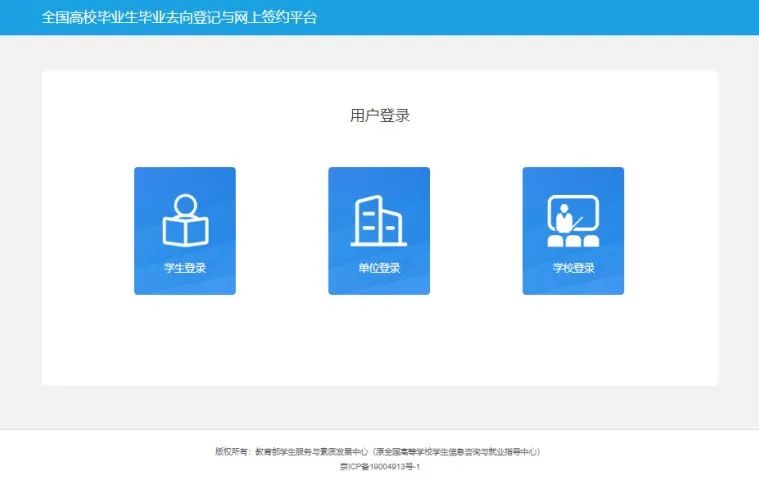The image size is (759, 489).
Task: Click the office building icon
Action: coord(378,220)
